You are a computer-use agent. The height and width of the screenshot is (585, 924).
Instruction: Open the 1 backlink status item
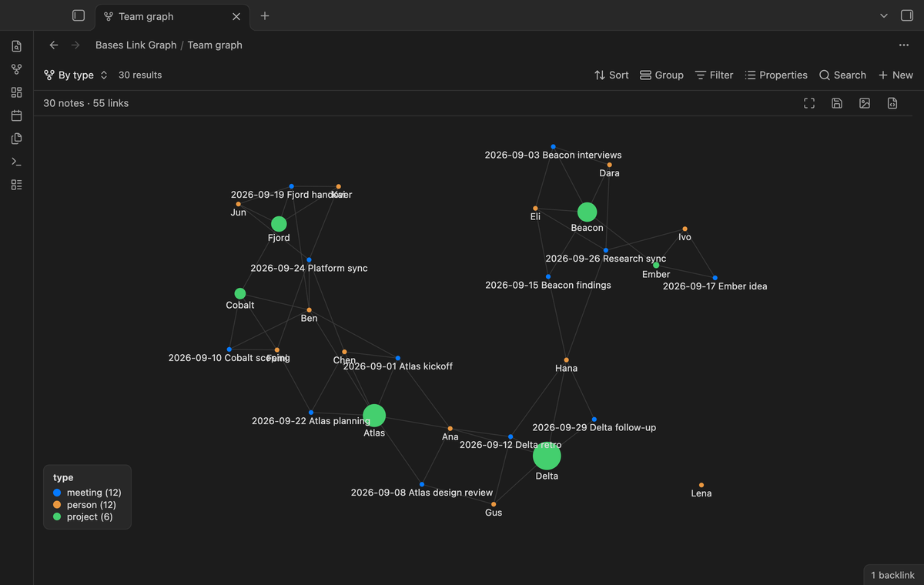click(x=893, y=575)
